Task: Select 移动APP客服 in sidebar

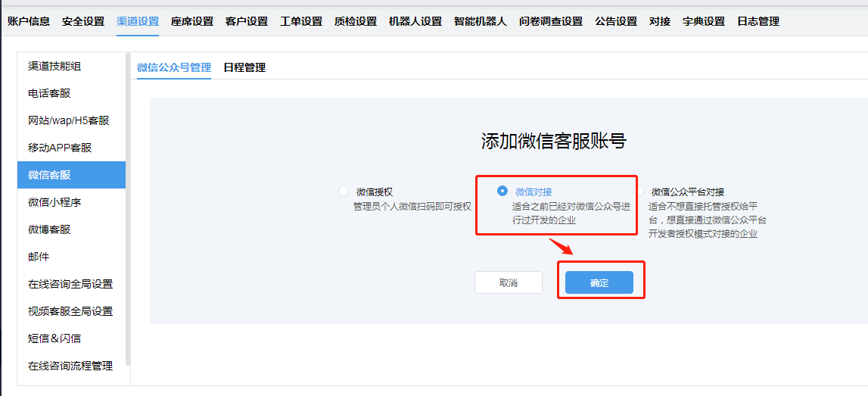Action: point(71,148)
